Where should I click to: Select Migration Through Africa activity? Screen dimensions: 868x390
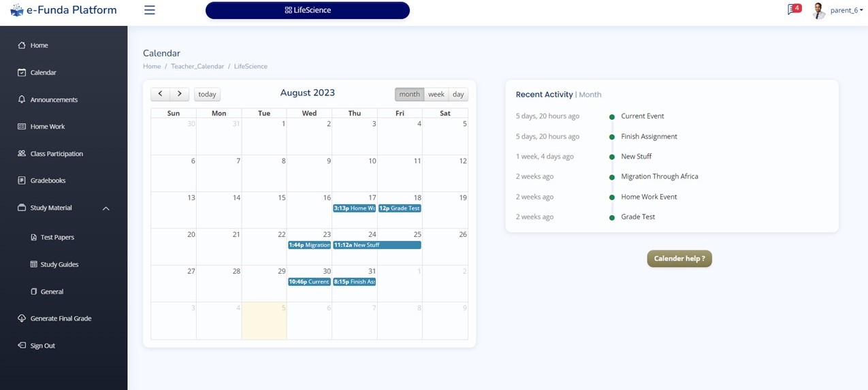tap(659, 176)
